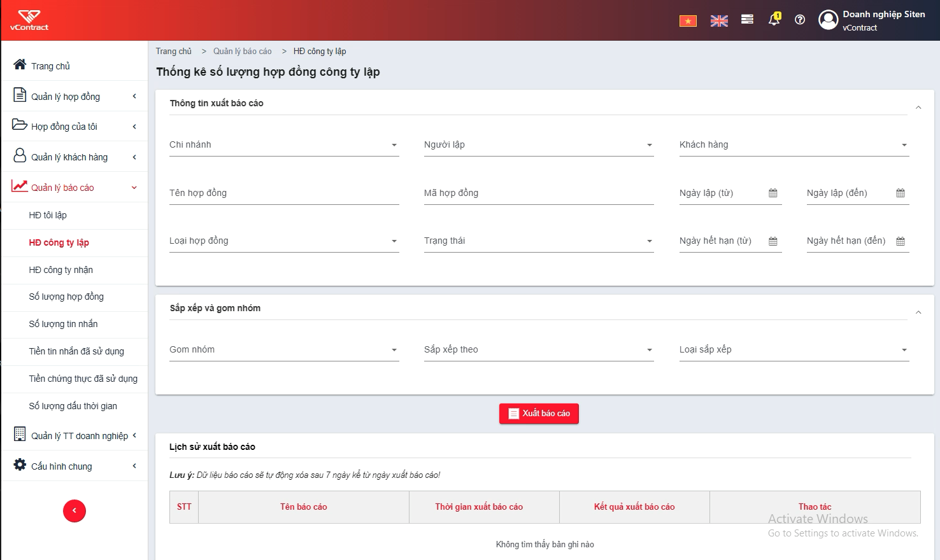Open the Loại sắp xếp dropdown

[794, 350]
